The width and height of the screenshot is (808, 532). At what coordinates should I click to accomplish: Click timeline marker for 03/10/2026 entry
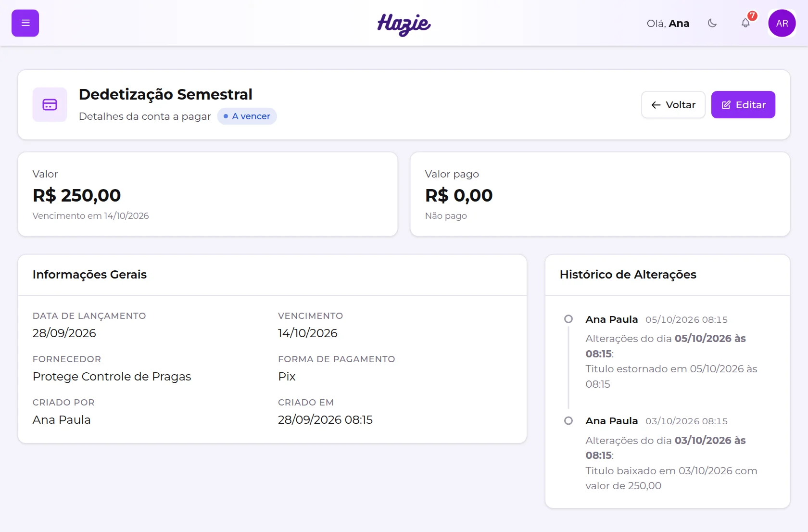click(x=568, y=421)
